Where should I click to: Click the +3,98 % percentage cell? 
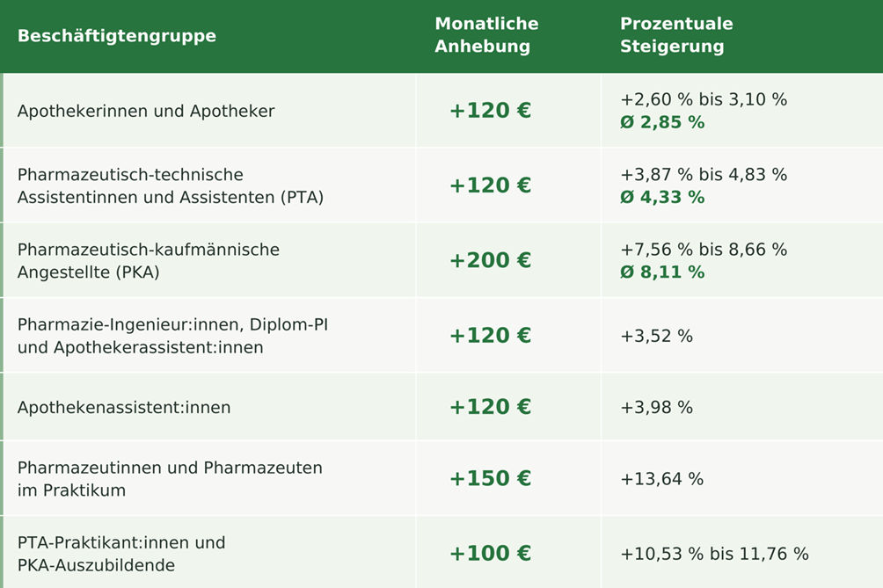click(656, 407)
